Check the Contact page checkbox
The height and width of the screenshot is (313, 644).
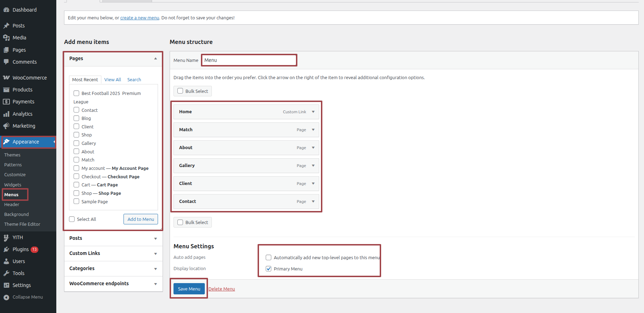[x=76, y=110]
